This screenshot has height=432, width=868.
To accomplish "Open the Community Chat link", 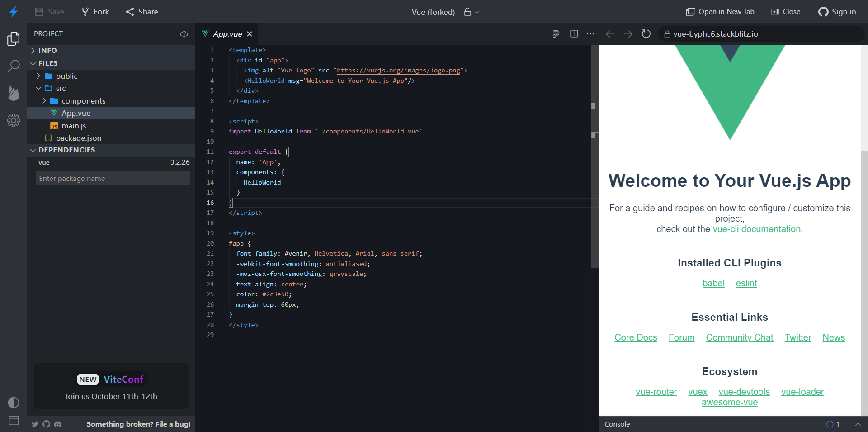I will [x=740, y=337].
